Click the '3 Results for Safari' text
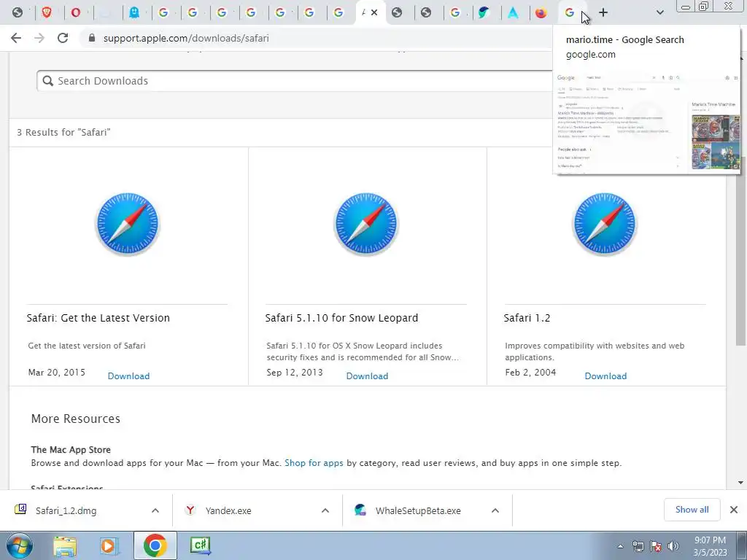The width and height of the screenshot is (747, 560). pyautogui.click(x=64, y=133)
